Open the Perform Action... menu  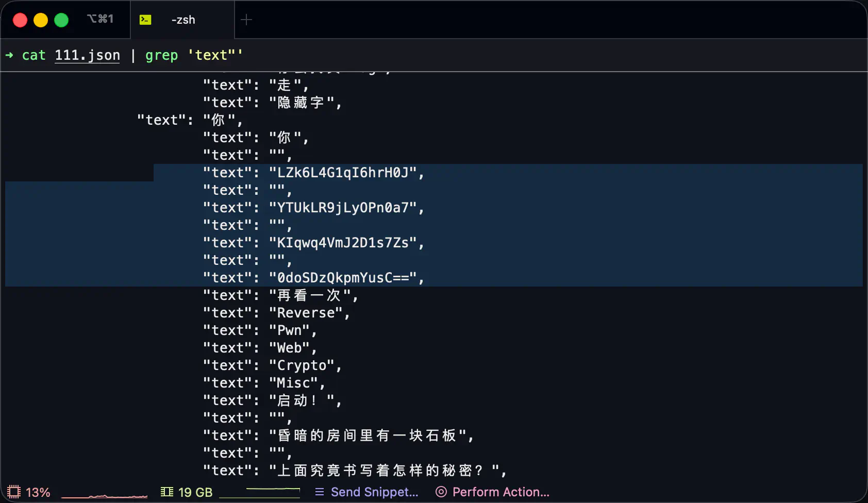click(500, 492)
